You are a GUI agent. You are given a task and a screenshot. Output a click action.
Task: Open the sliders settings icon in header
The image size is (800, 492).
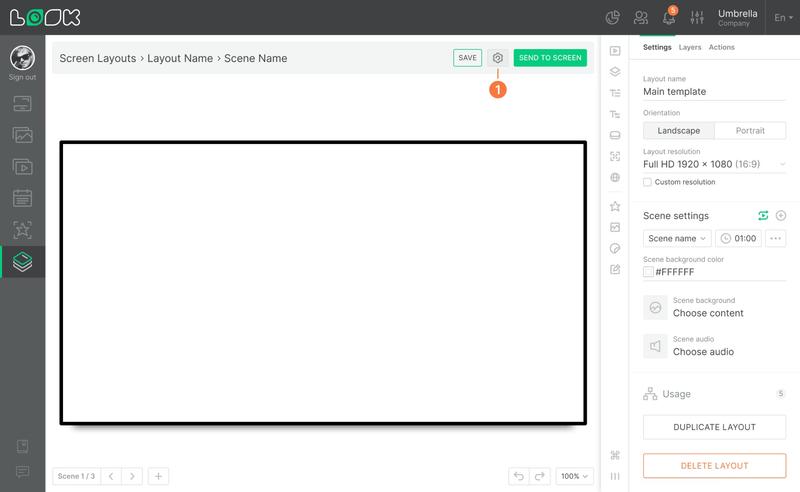697,18
